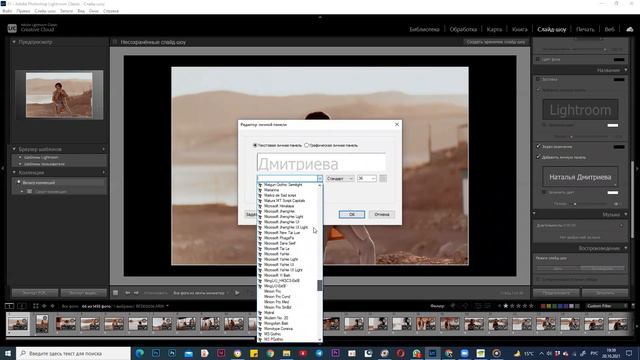Image resolution: width=640 pixels, height=360 pixels.
Task: Open Microsoft Edge from the taskbar
Action: click(140, 353)
